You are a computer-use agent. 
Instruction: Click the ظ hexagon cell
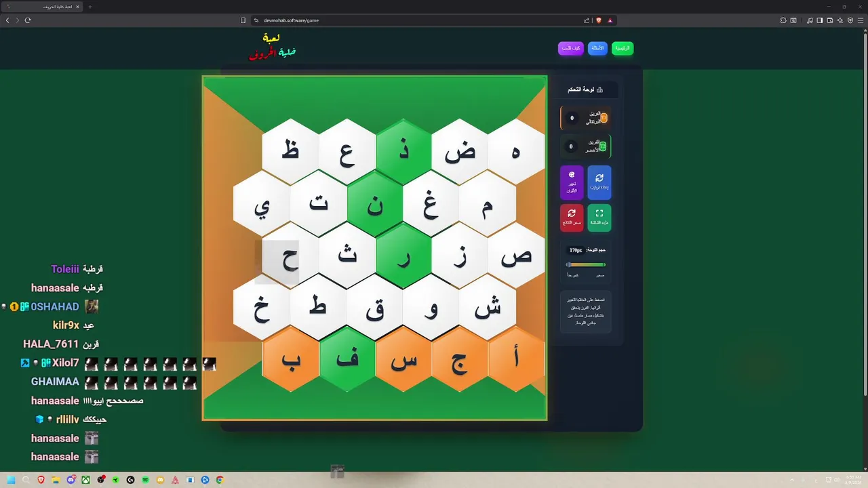click(290, 151)
